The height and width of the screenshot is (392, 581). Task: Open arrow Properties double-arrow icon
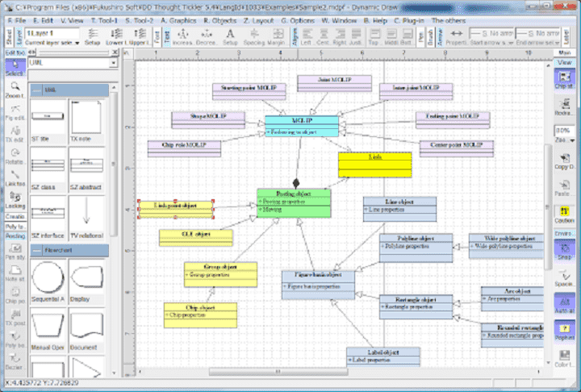457,37
